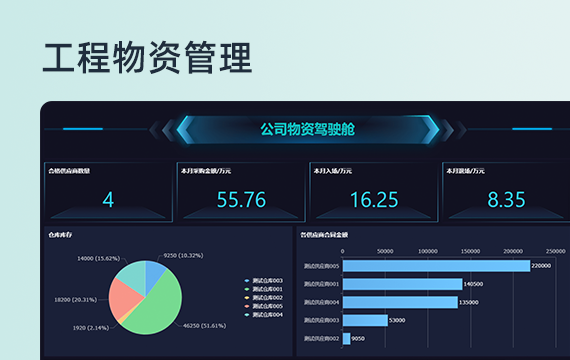The height and width of the screenshot is (360, 570).
Task: Toggle 测试仓库003 legend entry in pie chart
Action: (264, 280)
